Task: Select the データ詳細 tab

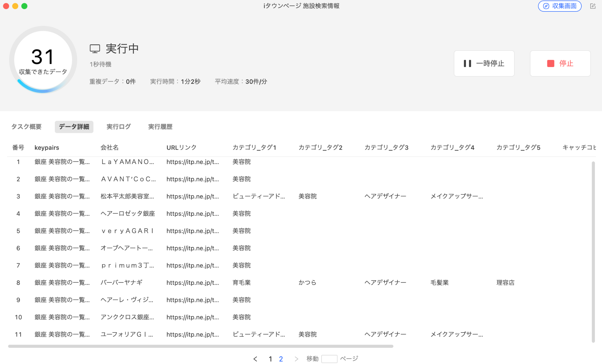Action: tap(74, 126)
